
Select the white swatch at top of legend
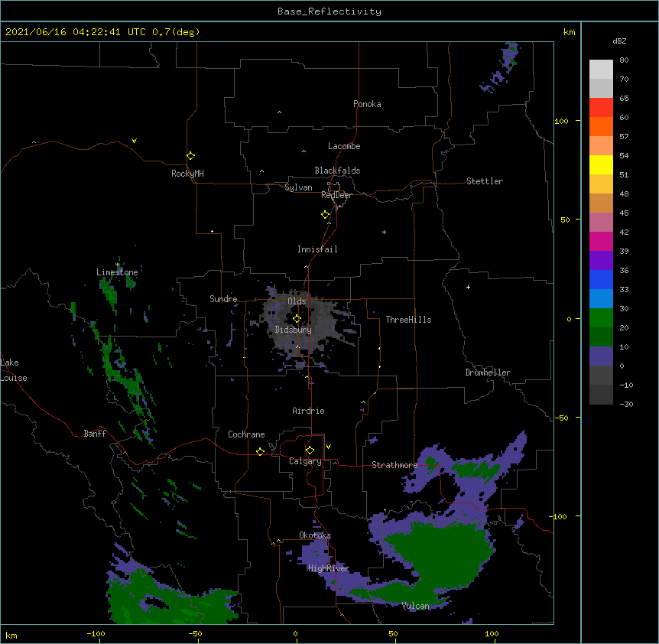(x=601, y=69)
